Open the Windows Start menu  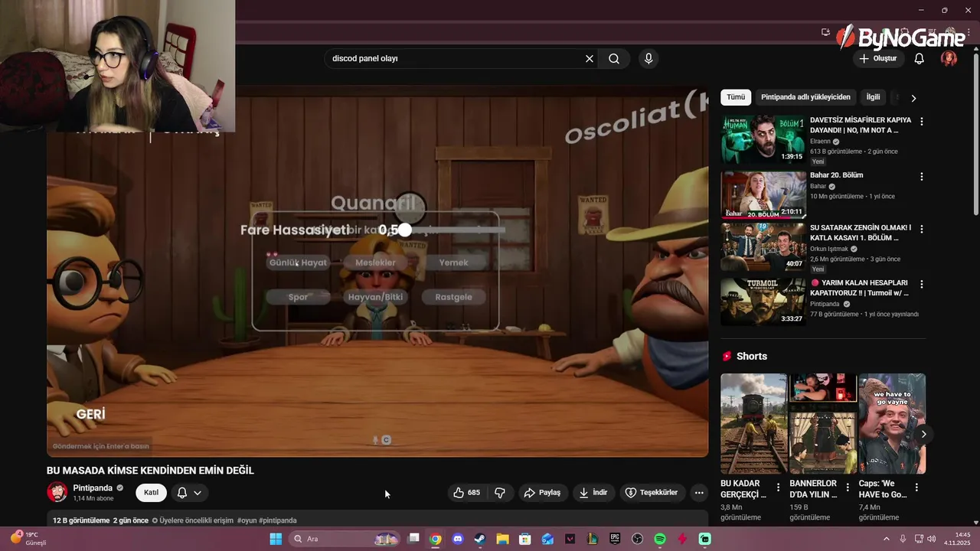coord(276,539)
